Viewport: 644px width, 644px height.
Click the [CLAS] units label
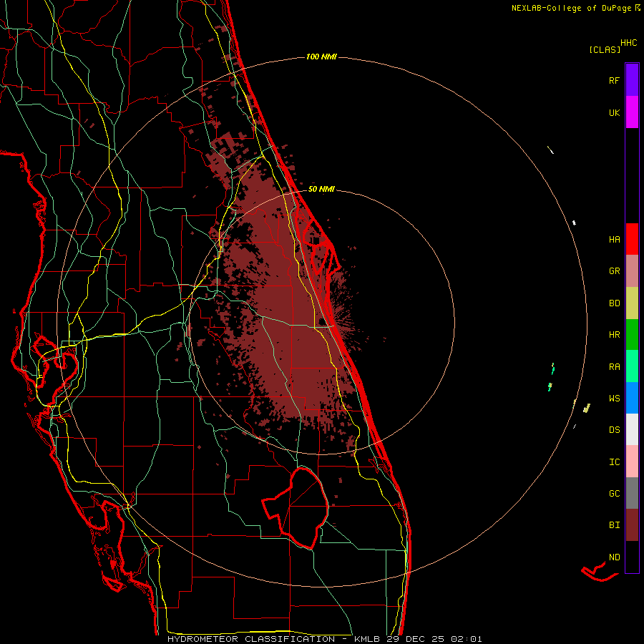(605, 49)
